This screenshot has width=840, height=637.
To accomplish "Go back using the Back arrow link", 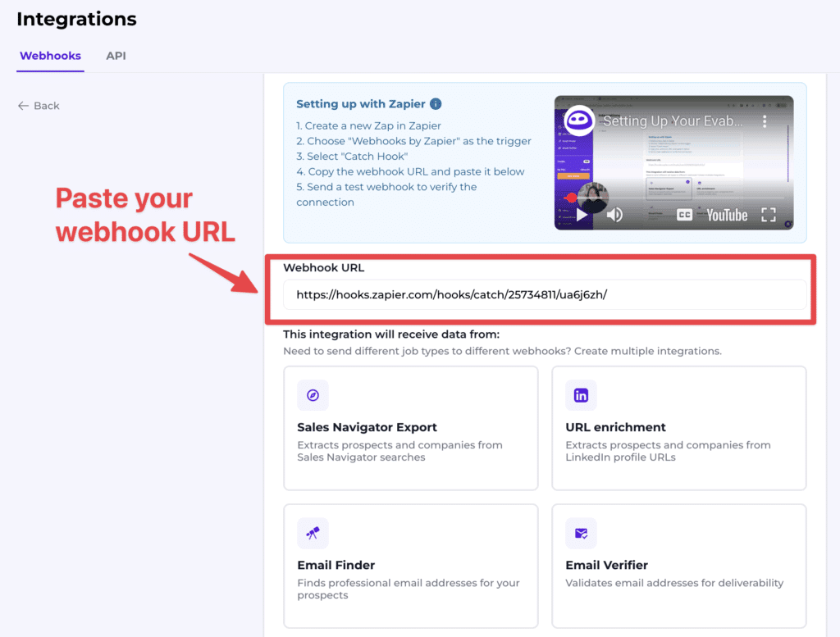I will (38, 106).
